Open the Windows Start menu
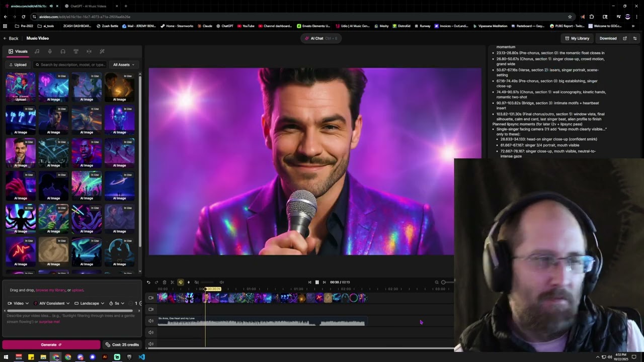Viewport: 644px width, 362px height. pos(6,357)
